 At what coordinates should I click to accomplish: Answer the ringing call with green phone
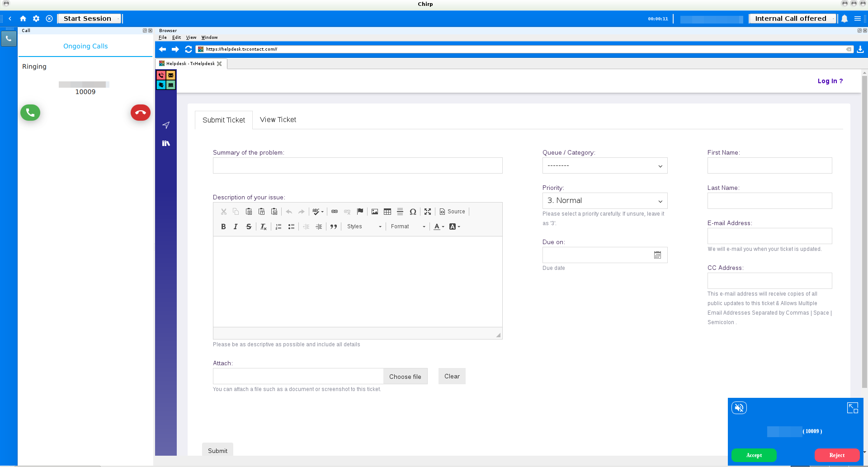(x=30, y=113)
